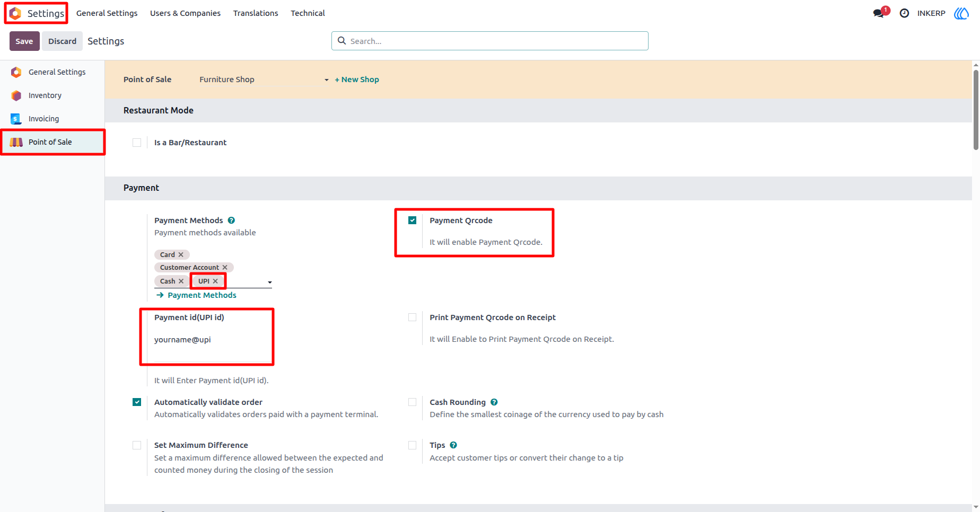Viewport: 980px width, 512px height.
Task: Enable Cash Rounding checkbox
Action: tap(412, 402)
